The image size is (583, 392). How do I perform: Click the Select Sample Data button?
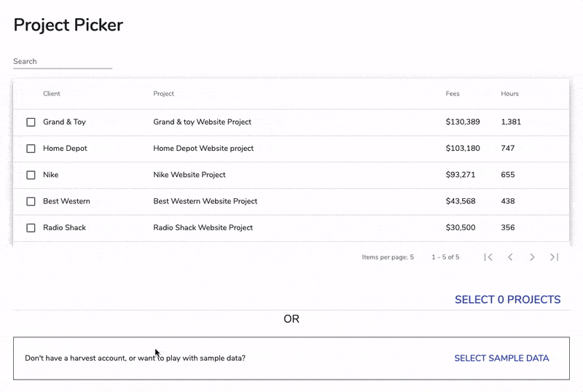pyautogui.click(x=501, y=358)
